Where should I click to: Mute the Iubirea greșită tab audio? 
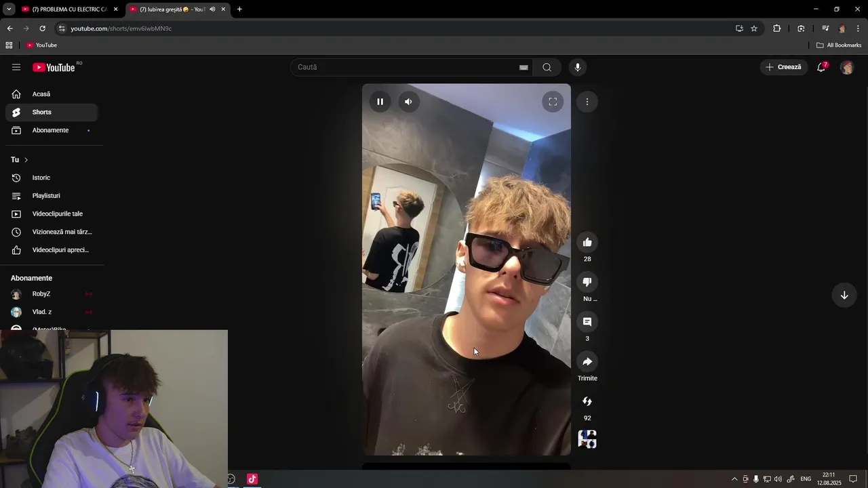click(x=212, y=9)
